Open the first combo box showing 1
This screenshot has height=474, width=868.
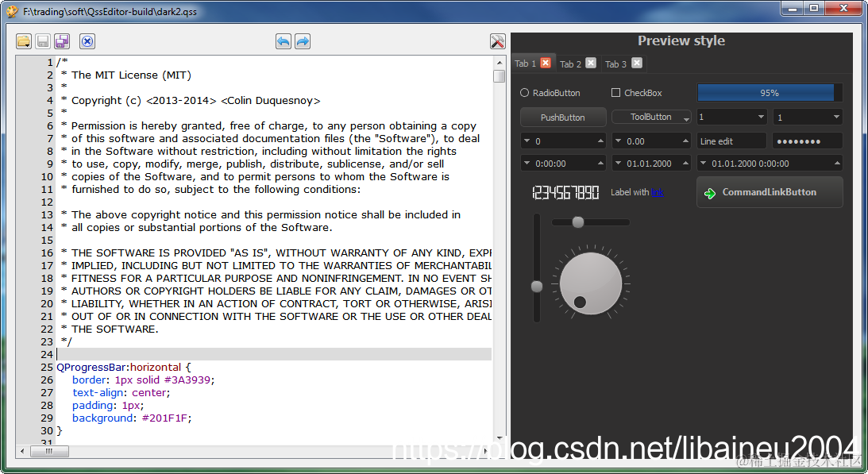point(732,117)
